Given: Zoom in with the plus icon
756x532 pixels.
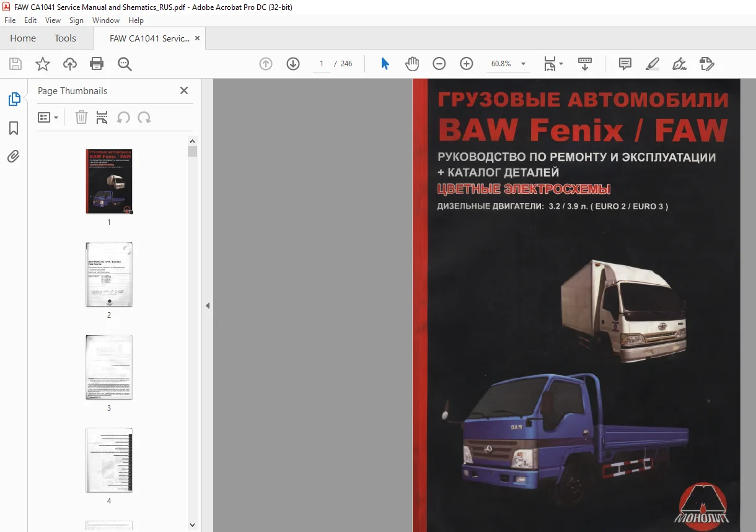Looking at the screenshot, I should click(467, 64).
